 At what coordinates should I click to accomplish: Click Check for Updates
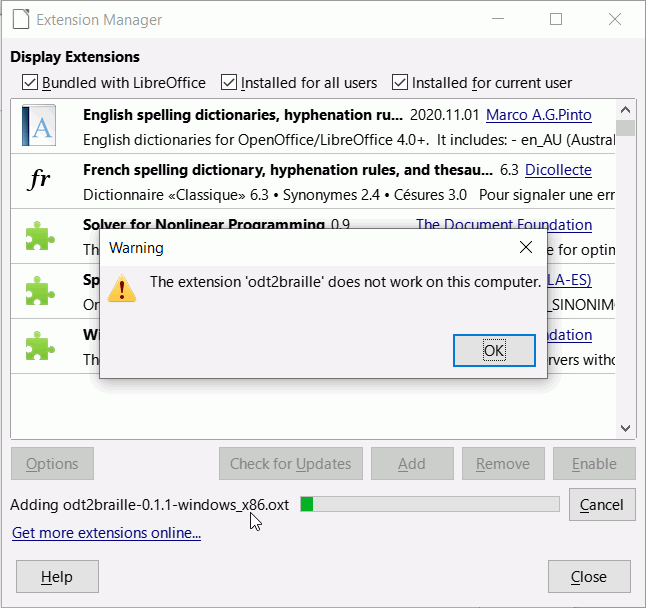click(291, 464)
